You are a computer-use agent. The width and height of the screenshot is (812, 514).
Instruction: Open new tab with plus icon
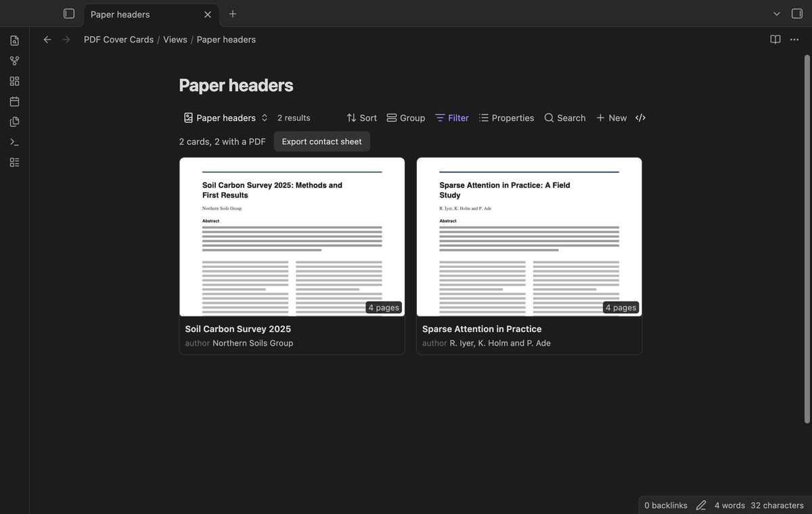coord(233,14)
